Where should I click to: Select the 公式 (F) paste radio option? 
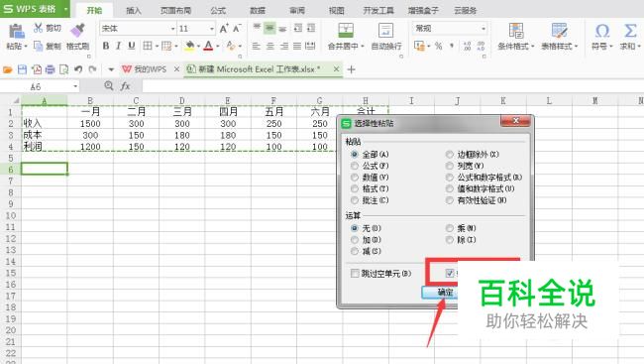coord(355,166)
